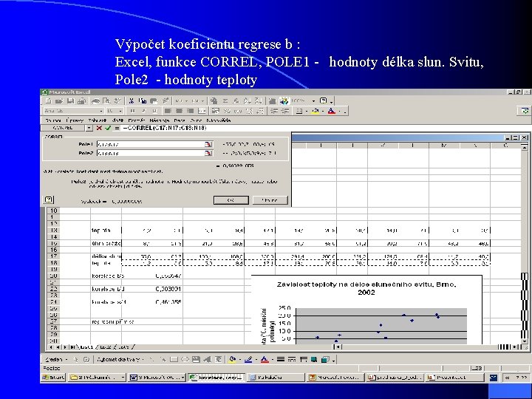Viewport: 532px width, 399px height.
Task: Save the workbook with the floppy icon
Action: point(71,100)
